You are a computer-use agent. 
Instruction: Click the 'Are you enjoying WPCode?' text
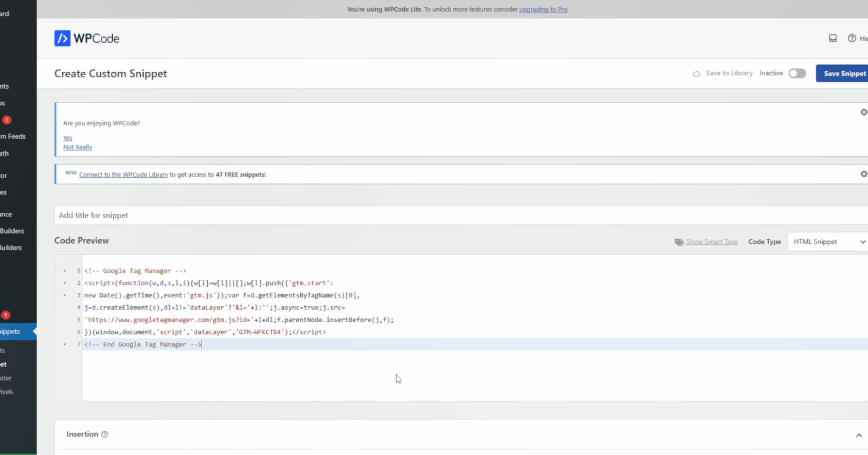(x=101, y=123)
